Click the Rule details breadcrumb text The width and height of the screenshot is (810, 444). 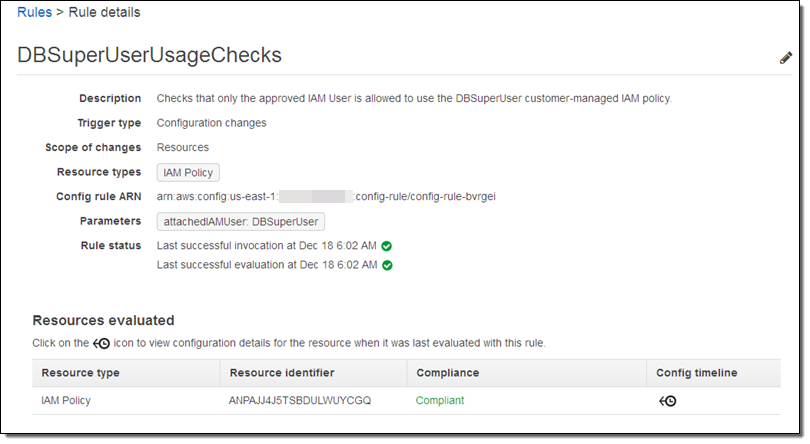[104, 13]
